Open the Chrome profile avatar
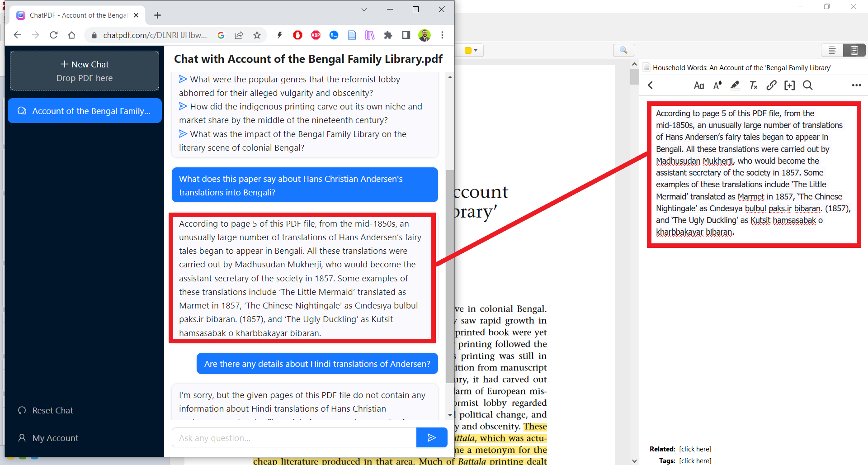This screenshot has height=465, width=868. 424,35
